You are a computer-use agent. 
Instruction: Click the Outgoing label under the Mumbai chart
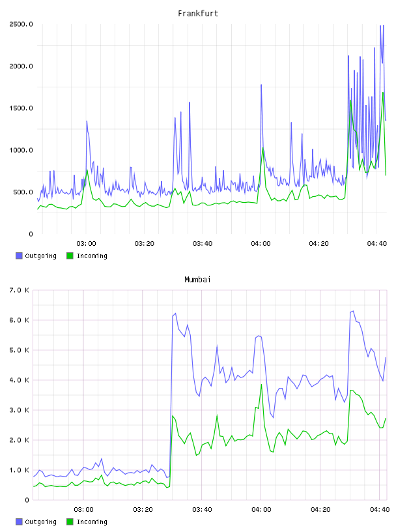click(40, 522)
